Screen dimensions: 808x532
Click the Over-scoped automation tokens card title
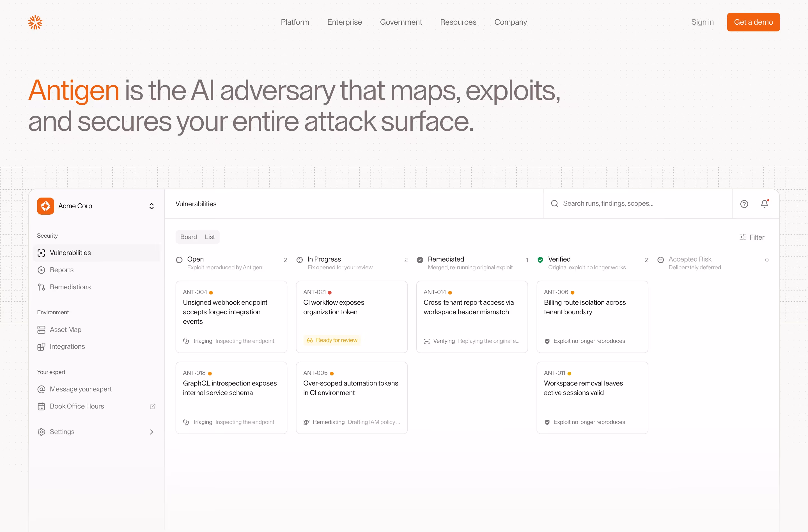tap(351, 388)
